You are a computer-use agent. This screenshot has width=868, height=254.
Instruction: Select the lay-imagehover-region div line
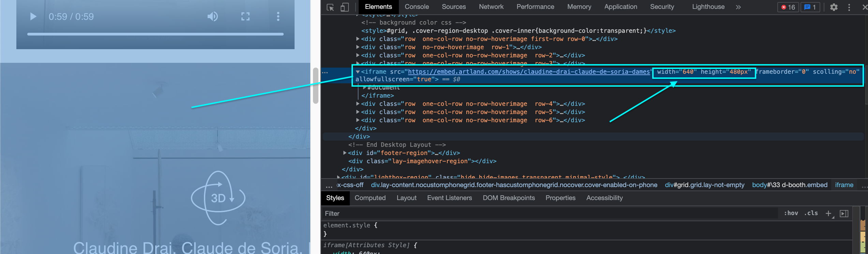[x=422, y=161]
